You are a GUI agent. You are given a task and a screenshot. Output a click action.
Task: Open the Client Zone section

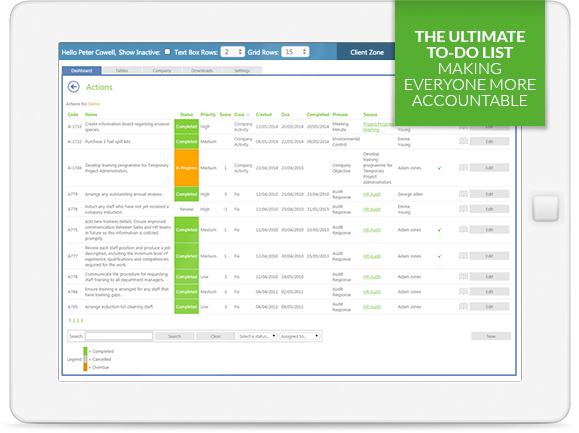(x=367, y=52)
